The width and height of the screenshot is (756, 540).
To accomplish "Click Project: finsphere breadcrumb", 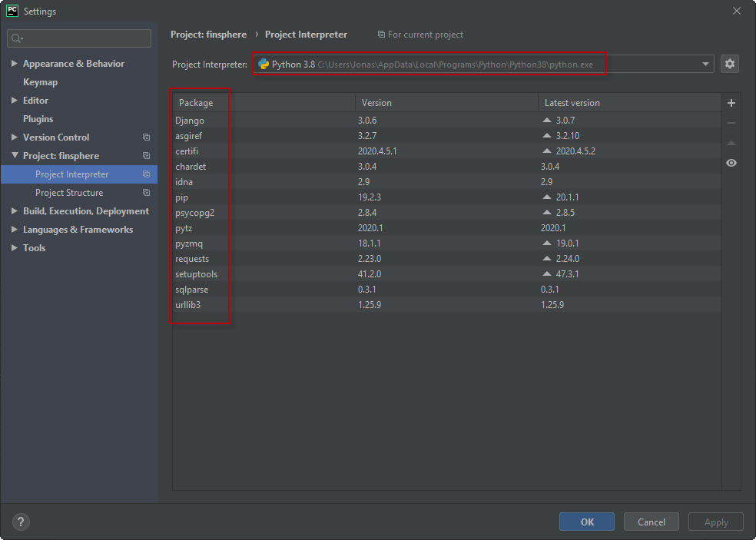I will click(208, 35).
